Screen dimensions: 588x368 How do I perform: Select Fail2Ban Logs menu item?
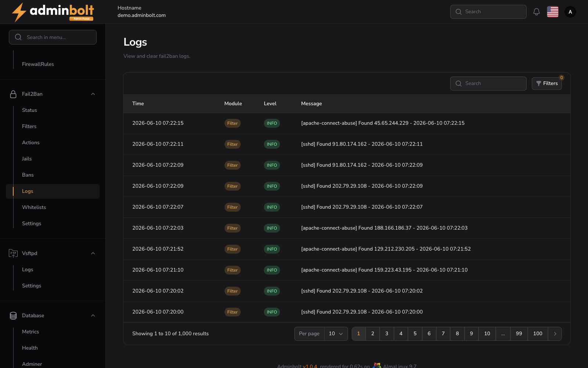pos(53,191)
